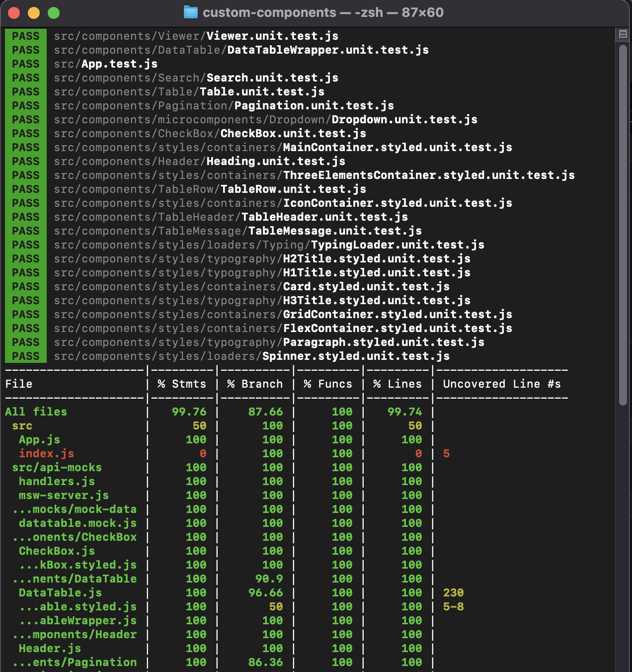Click the PASS badge beside Viewer.unit.test.js

[x=26, y=36]
